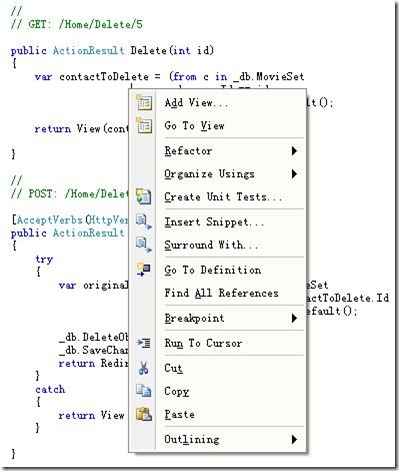This screenshot has width=399, height=471.
Task: Click the Create Unit Tests icon
Action: click(x=144, y=196)
